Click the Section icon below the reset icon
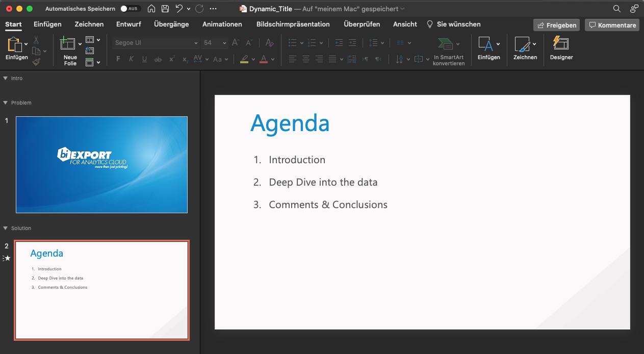 pos(90,62)
